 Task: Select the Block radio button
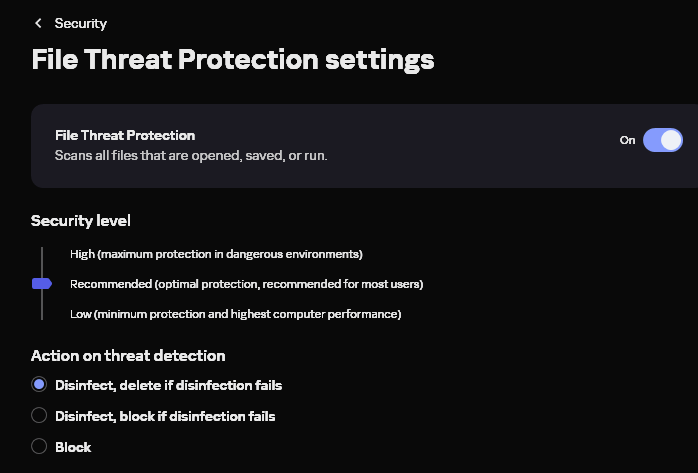[39, 446]
